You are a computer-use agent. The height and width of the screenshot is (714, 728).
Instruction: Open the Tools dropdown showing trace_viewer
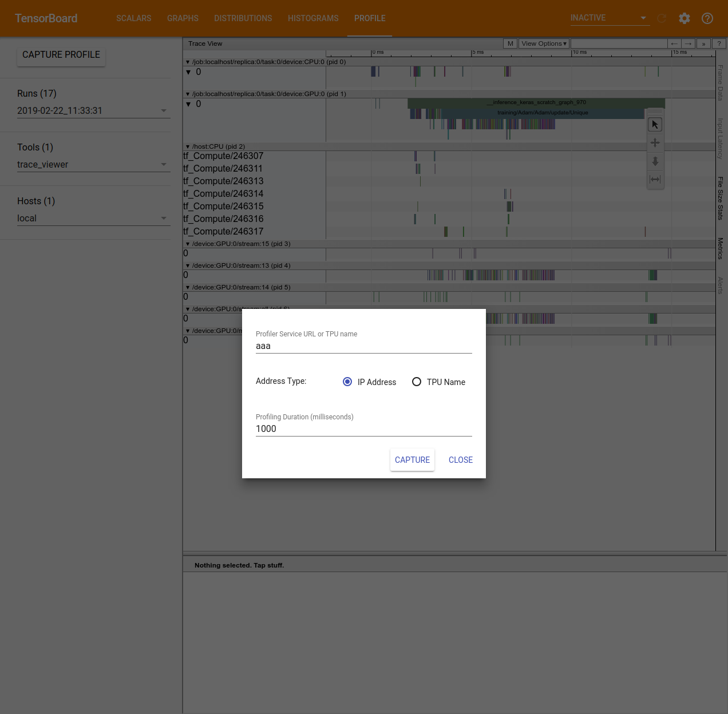pos(94,164)
